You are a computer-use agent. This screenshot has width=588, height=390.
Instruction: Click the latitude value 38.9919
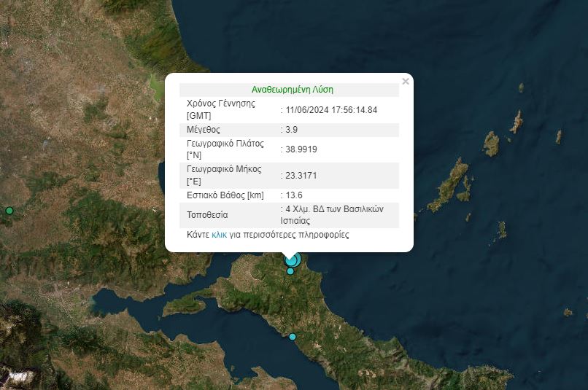(301, 149)
